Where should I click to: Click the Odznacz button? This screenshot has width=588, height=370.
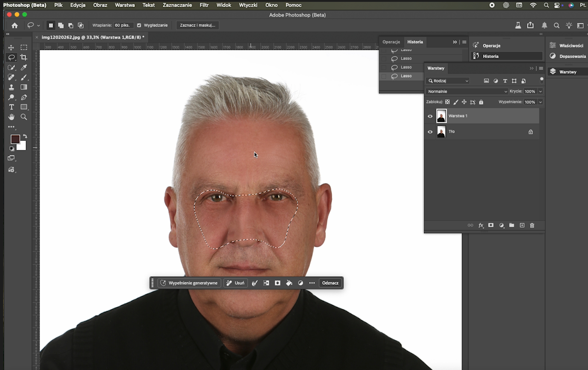click(x=330, y=283)
